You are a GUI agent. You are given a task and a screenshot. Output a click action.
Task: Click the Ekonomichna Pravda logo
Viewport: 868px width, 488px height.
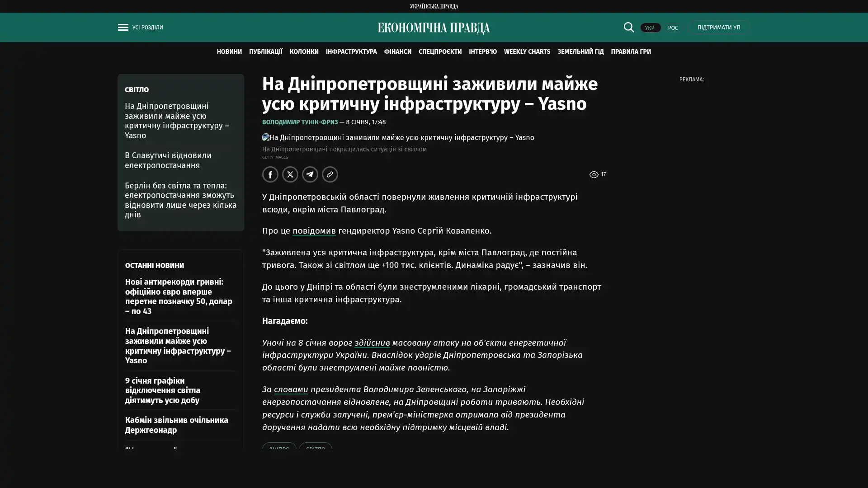(434, 28)
